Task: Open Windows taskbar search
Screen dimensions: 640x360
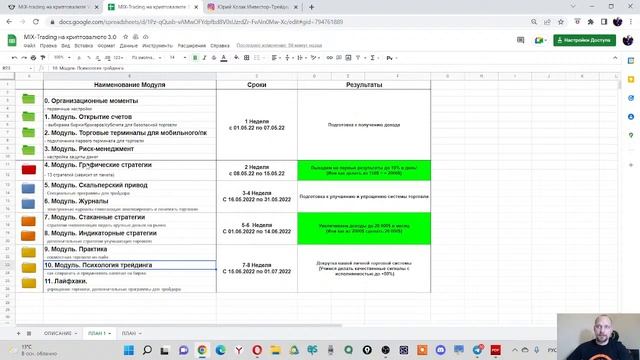Action: pyautogui.click(x=147, y=350)
